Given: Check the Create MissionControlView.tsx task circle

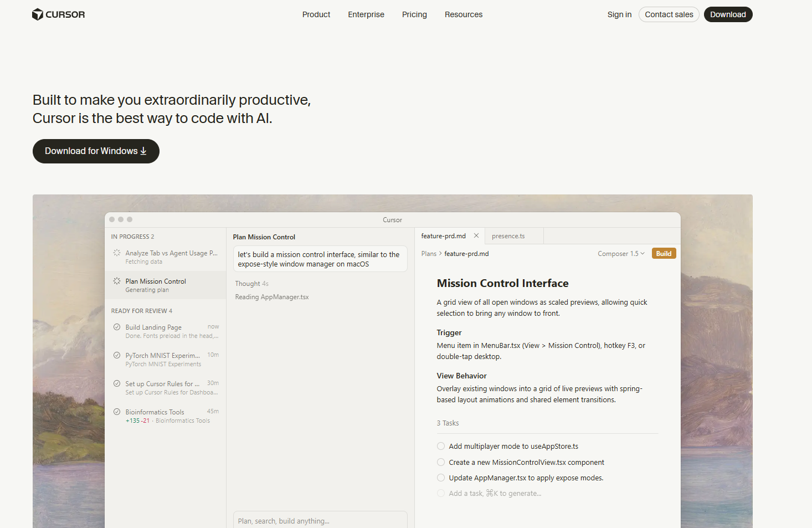Looking at the screenshot, I should point(441,462).
